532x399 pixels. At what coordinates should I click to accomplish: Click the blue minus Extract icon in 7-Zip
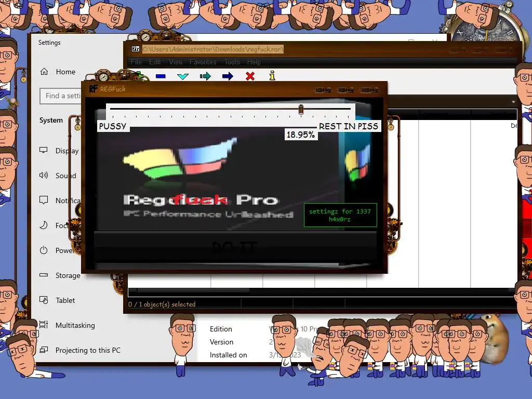pyautogui.click(x=161, y=76)
